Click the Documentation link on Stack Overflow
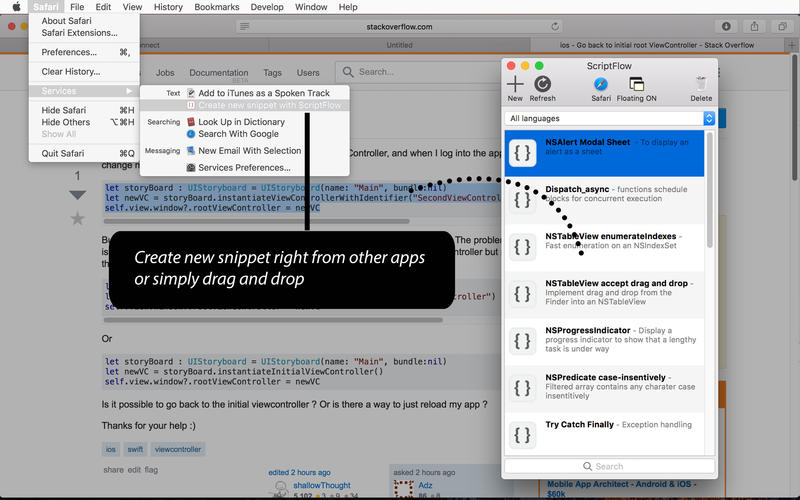The width and height of the screenshot is (800, 500). pos(218,72)
